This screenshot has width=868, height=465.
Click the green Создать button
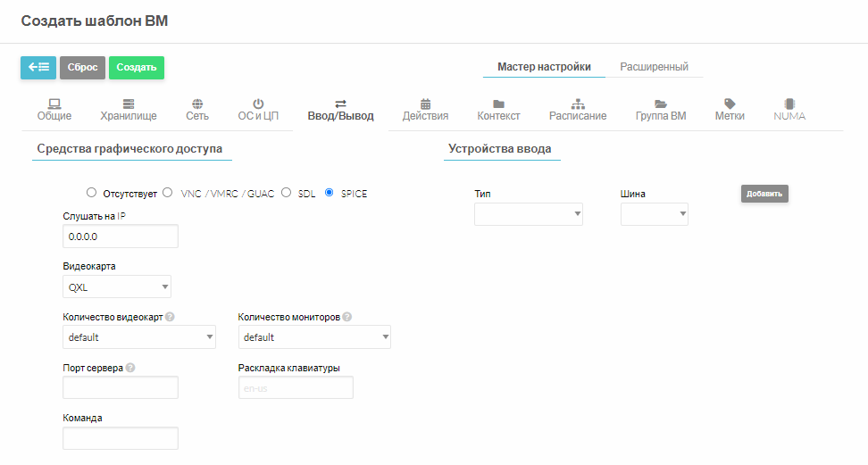click(137, 67)
